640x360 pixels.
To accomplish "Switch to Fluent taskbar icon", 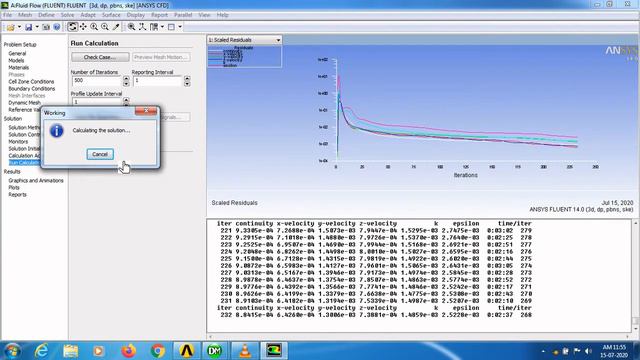I will pyautogui.click(x=274, y=351).
